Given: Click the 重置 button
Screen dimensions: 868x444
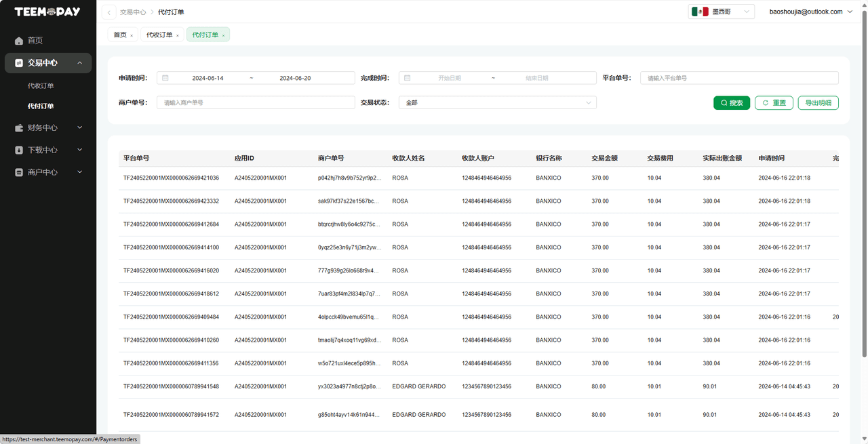Looking at the screenshot, I should coord(774,103).
